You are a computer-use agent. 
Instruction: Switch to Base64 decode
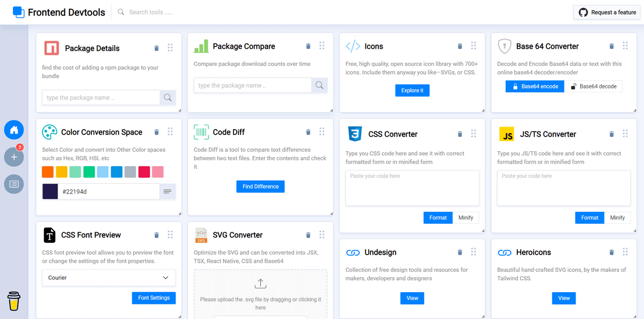click(594, 86)
